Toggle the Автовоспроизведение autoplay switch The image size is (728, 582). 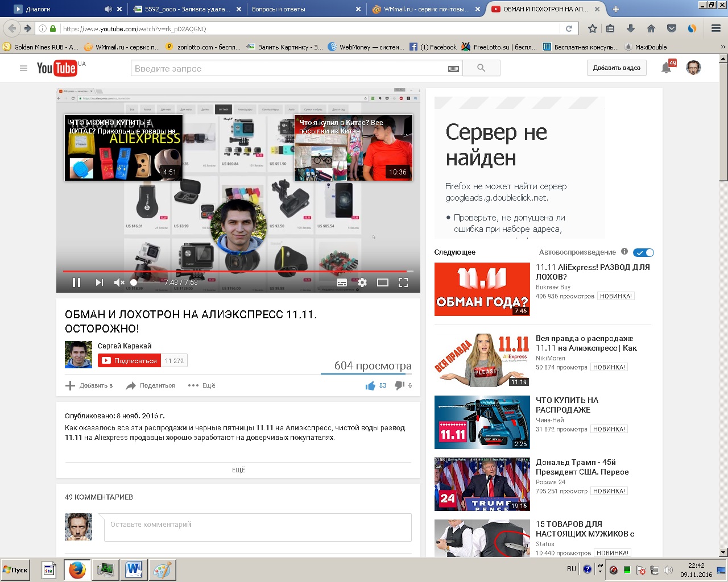(x=644, y=252)
